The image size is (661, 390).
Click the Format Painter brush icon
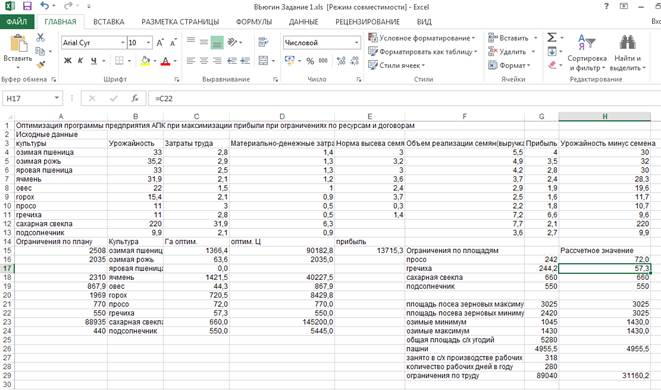[x=40, y=65]
